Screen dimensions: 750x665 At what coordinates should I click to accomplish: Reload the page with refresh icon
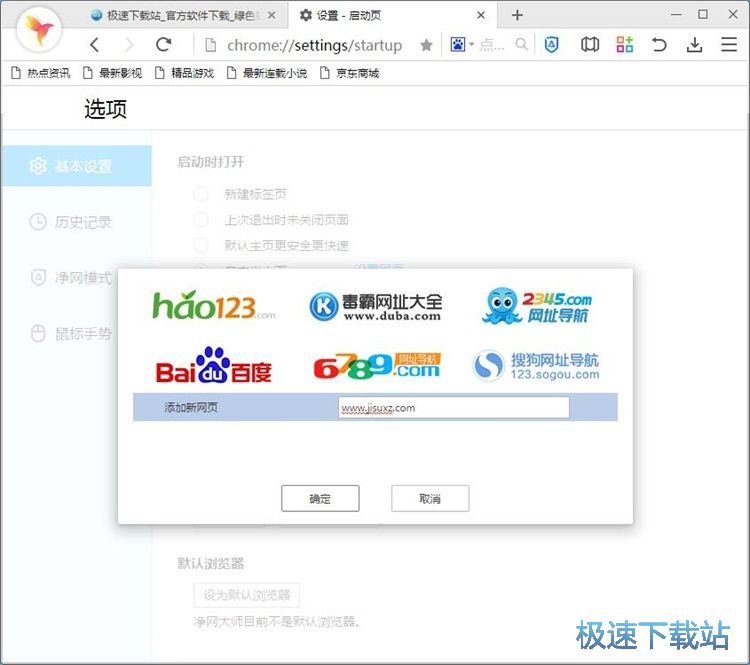pyautogui.click(x=164, y=44)
